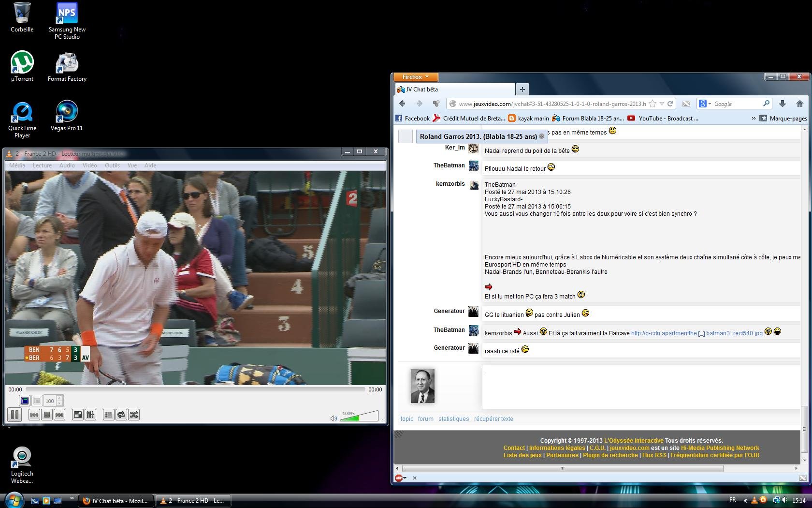Toggle loop mode in VLC

tap(121, 415)
